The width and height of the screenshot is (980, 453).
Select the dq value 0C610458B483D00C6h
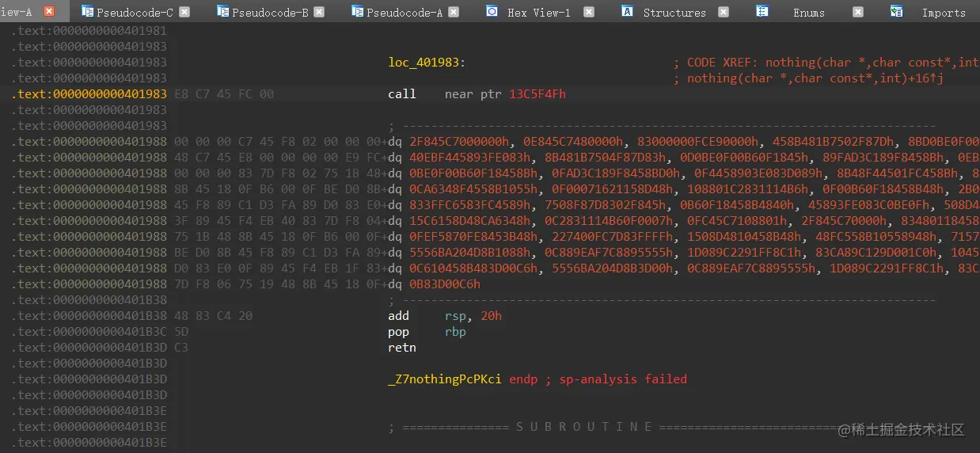tap(473, 268)
